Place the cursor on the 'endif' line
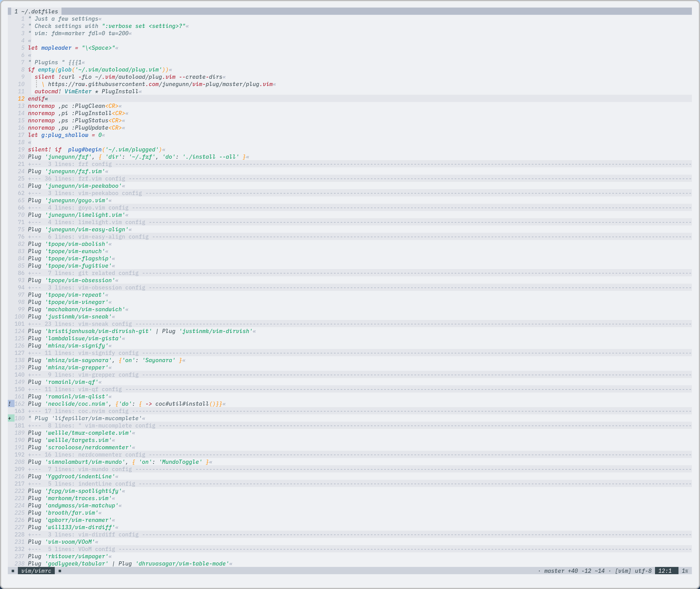Image resolution: width=700 pixels, height=589 pixels. [x=36, y=99]
